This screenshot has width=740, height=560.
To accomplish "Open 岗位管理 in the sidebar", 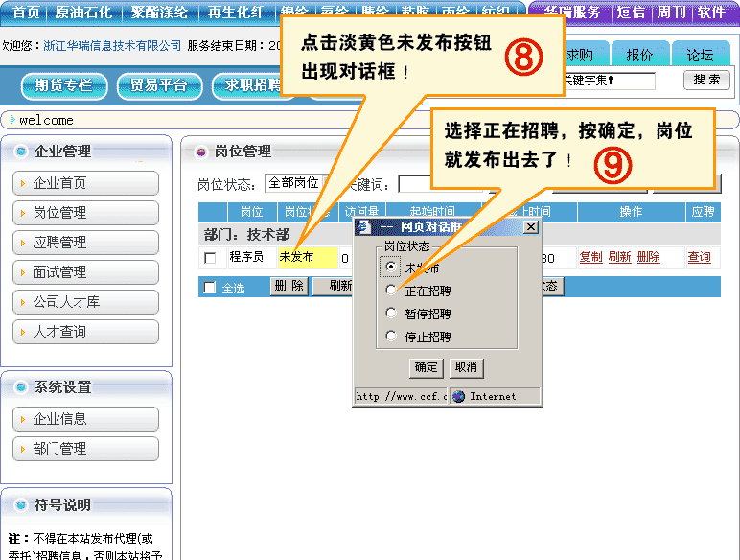I will click(x=86, y=213).
